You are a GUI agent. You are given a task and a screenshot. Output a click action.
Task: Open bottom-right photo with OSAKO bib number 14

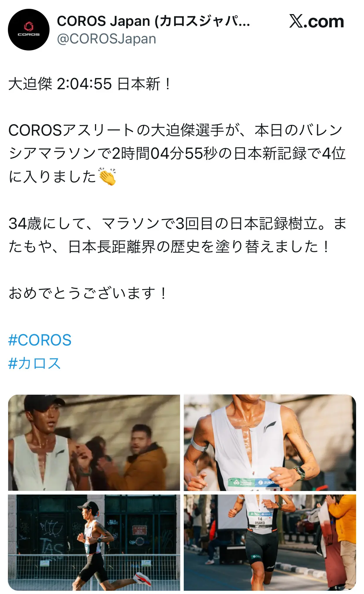point(270,543)
